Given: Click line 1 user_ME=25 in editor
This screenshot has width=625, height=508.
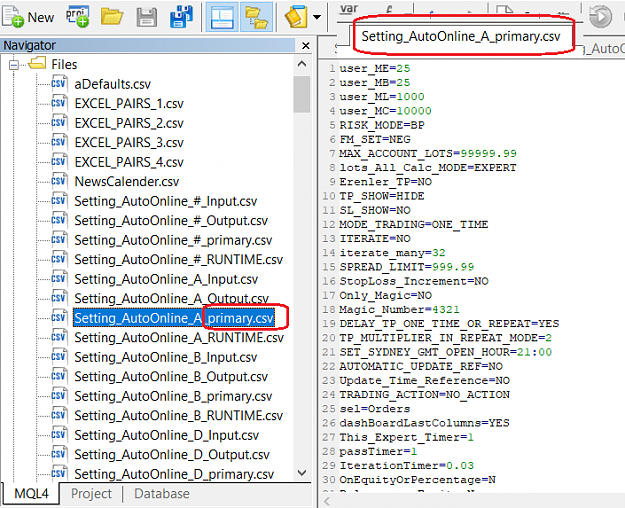Looking at the screenshot, I should point(375,69).
